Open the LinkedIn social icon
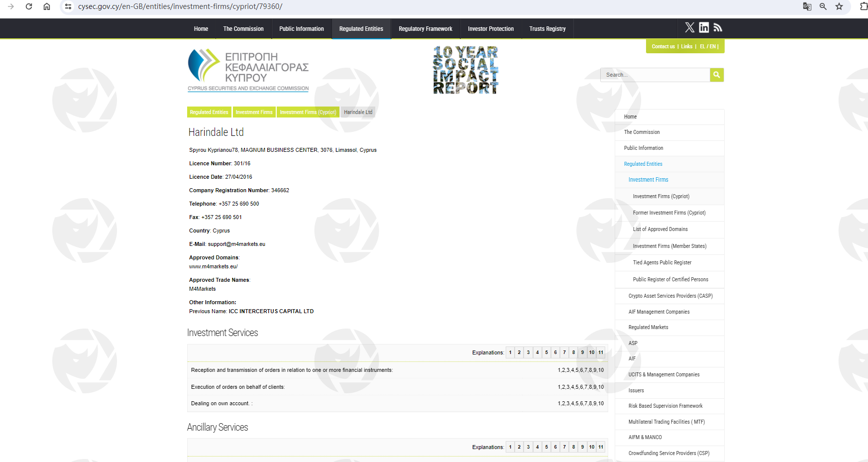Viewport: 868px width, 462px height. tap(704, 28)
